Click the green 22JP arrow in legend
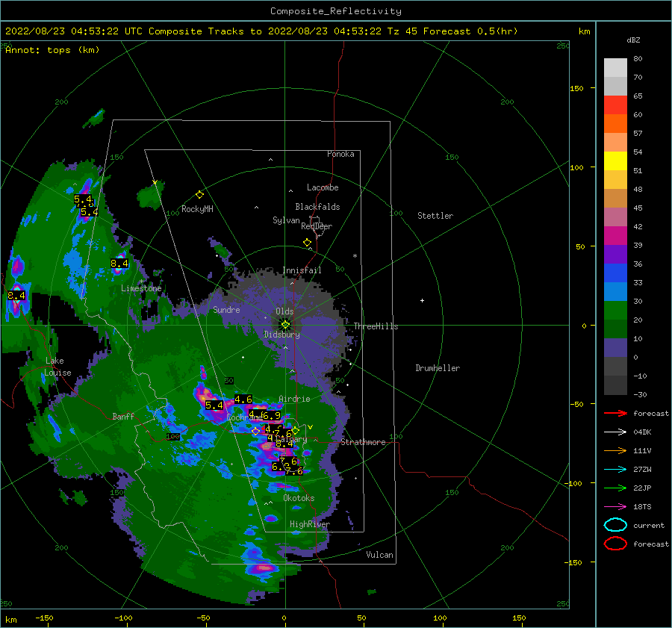 pos(615,488)
